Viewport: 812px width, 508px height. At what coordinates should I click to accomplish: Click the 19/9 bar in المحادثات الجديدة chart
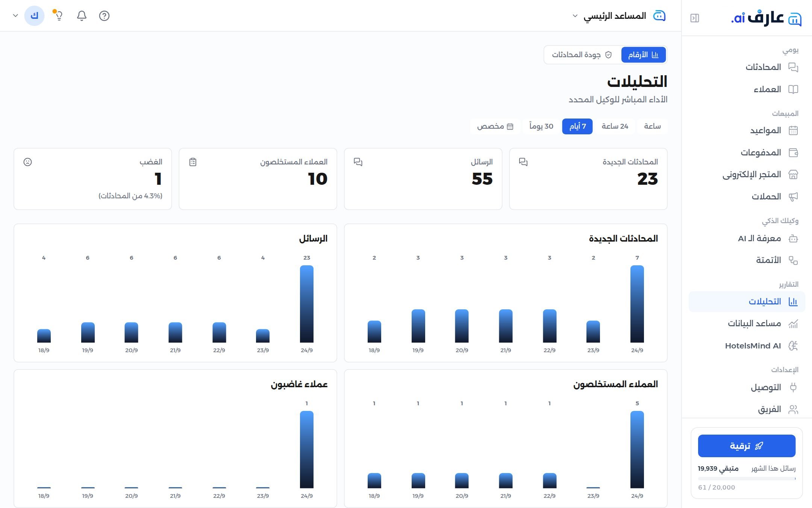pos(418,326)
